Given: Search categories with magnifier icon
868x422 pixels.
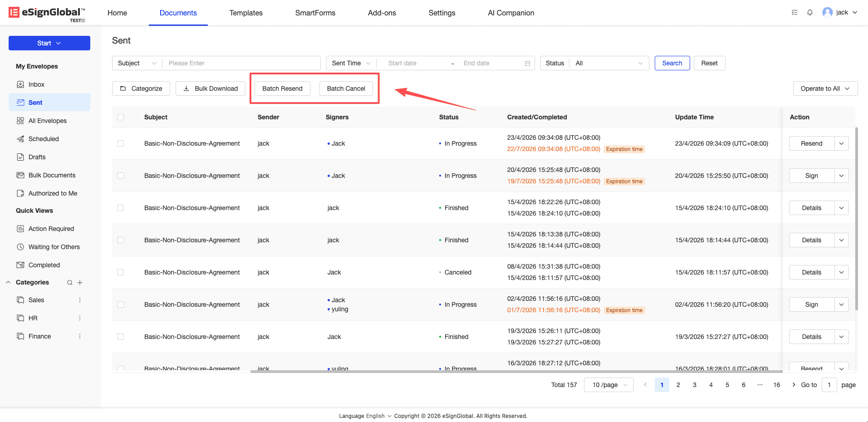Looking at the screenshot, I should pyautogui.click(x=70, y=282).
